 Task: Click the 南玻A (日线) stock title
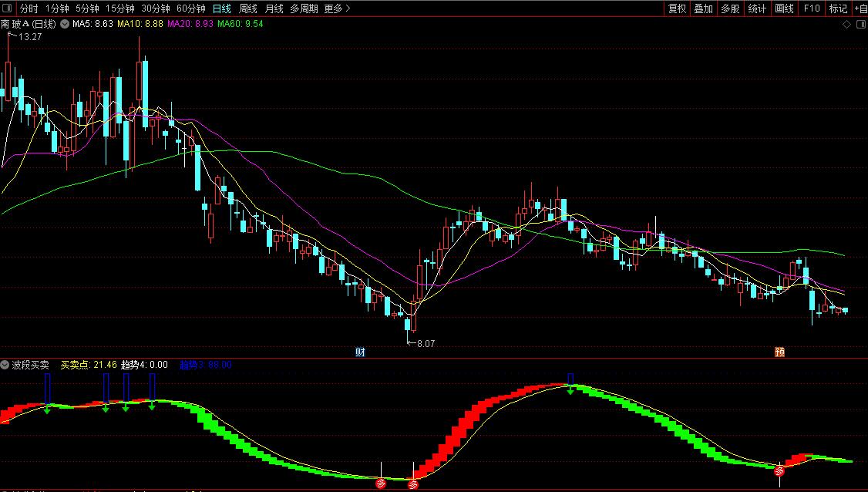point(29,24)
